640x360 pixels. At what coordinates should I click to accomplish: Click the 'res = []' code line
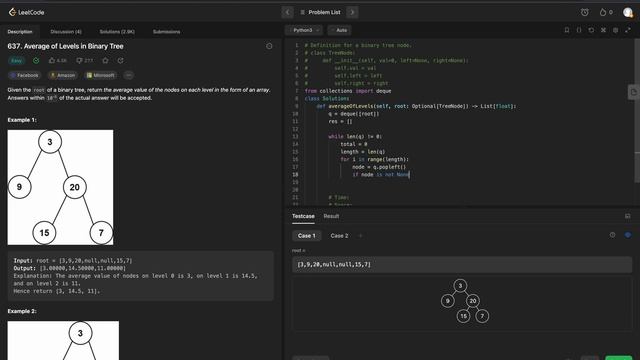pyautogui.click(x=340, y=122)
